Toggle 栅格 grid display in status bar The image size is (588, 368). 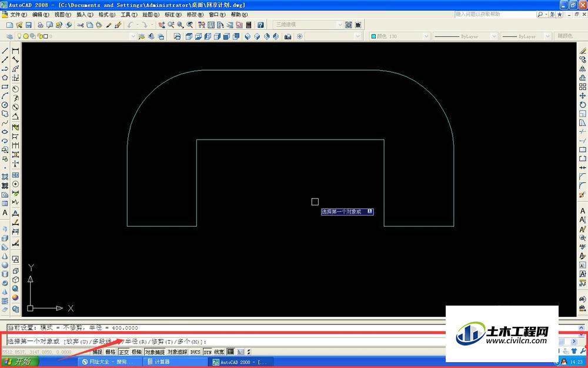point(111,352)
